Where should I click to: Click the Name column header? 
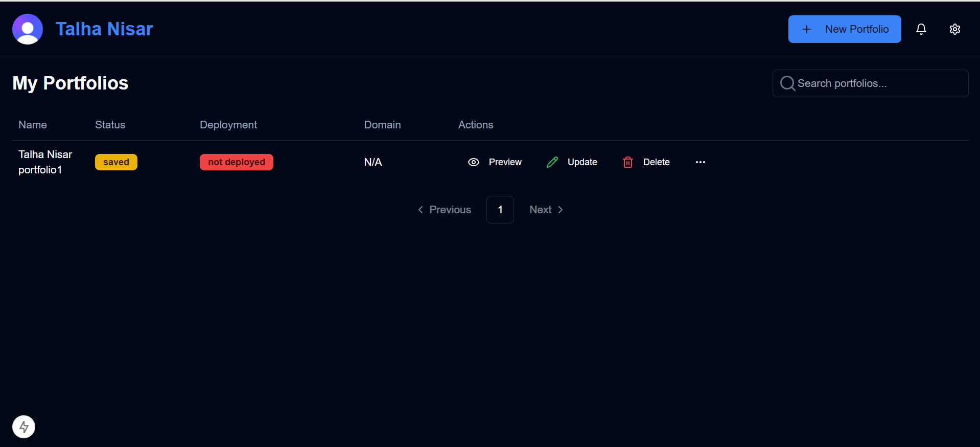(x=33, y=125)
